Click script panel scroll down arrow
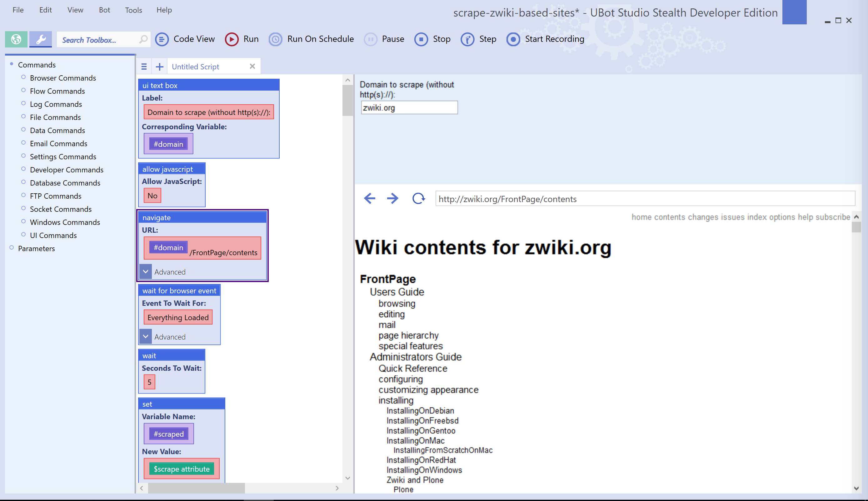This screenshot has width=868, height=501. click(348, 478)
